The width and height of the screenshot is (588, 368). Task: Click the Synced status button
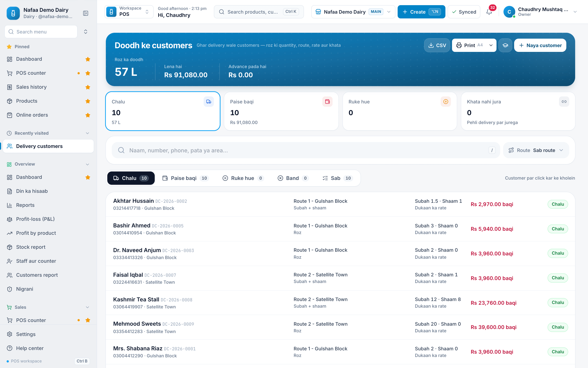[x=464, y=12]
